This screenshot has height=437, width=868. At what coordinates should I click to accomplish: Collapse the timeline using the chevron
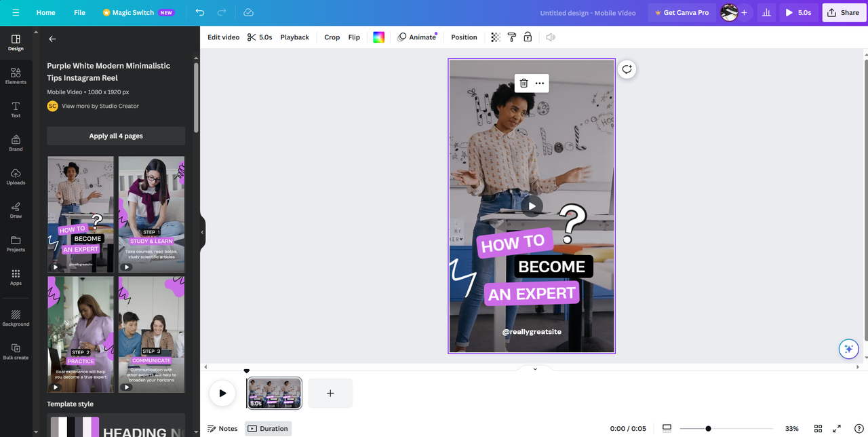tap(535, 368)
